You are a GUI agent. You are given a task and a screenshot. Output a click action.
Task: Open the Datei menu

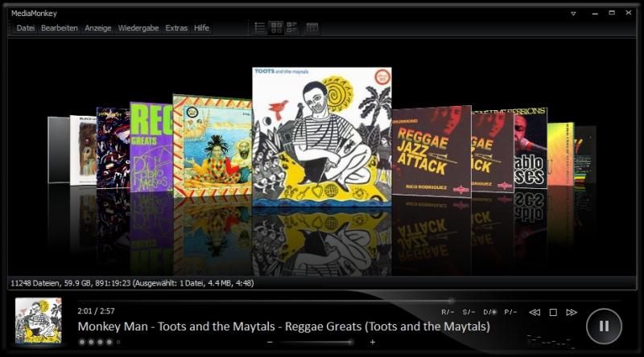26,28
